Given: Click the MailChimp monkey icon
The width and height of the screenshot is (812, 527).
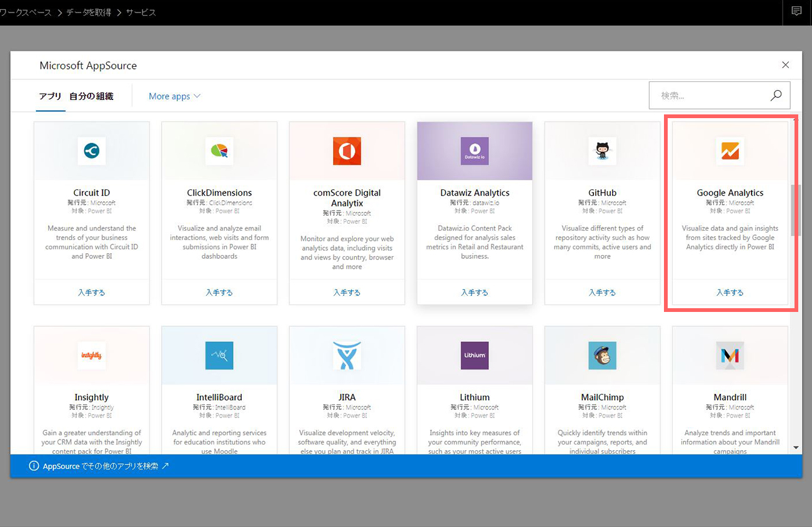Looking at the screenshot, I should 602,355.
